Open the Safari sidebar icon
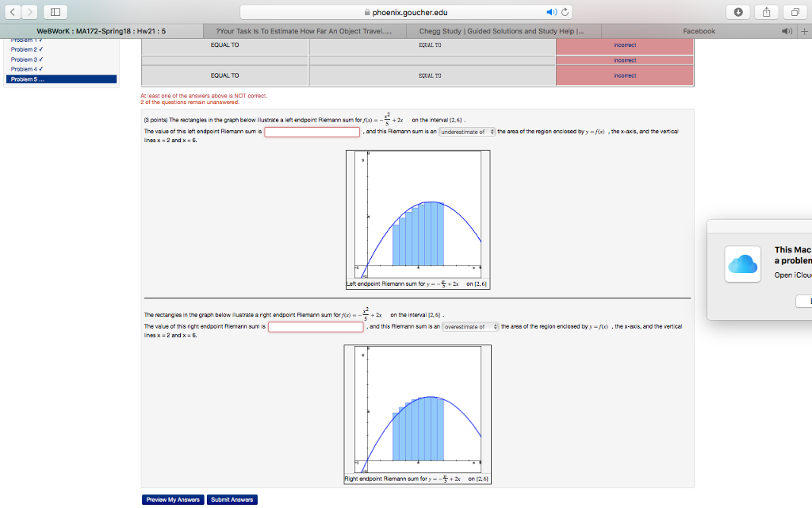The image size is (812, 508). point(54,11)
